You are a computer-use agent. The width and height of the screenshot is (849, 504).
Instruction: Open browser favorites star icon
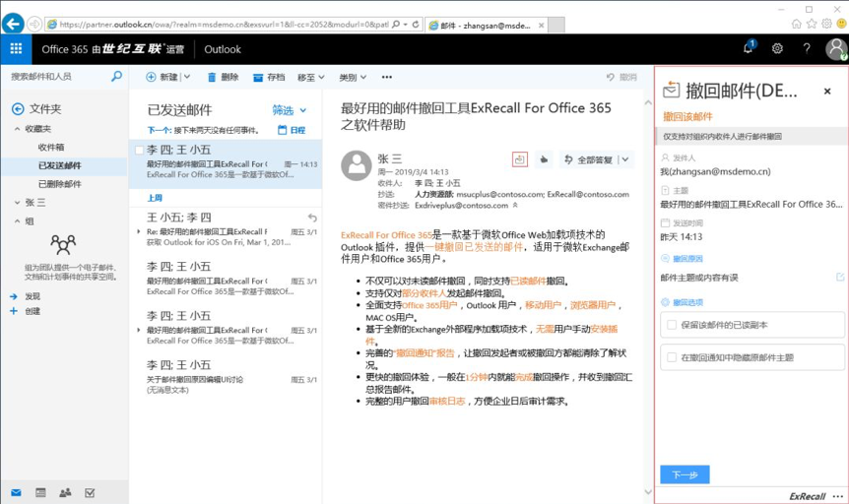coord(812,24)
